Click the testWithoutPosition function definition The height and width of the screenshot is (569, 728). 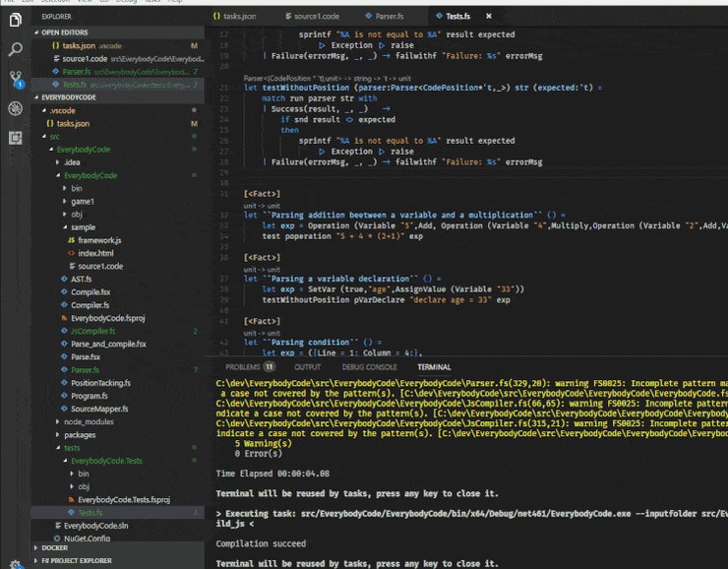pos(306,88)
